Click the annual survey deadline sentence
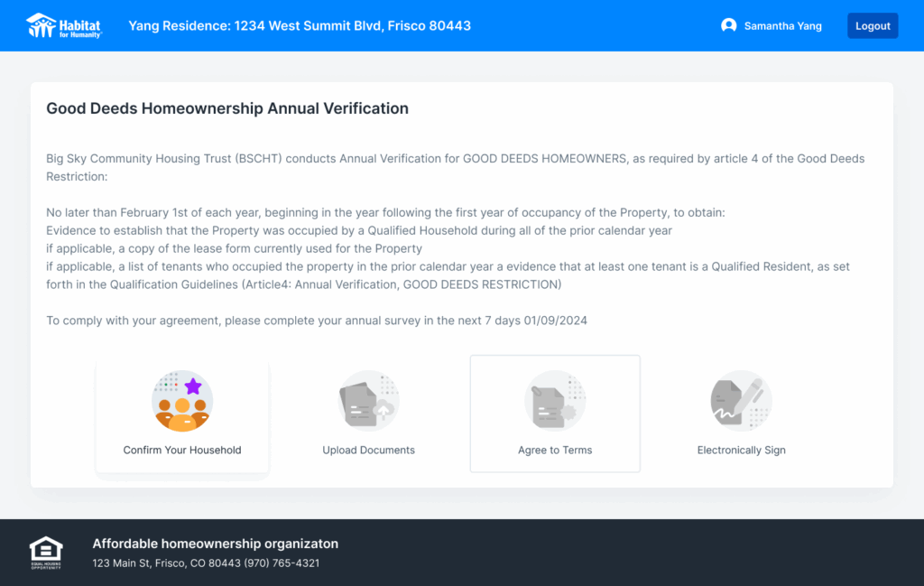924x586 pixels. 317,321
